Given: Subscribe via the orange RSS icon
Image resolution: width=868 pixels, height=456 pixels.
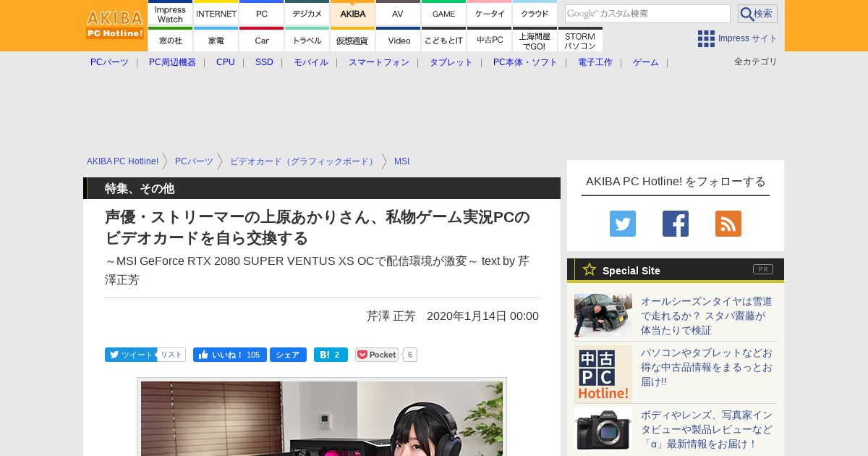Looking at the screenshot, I should click(x=728, y=224).
